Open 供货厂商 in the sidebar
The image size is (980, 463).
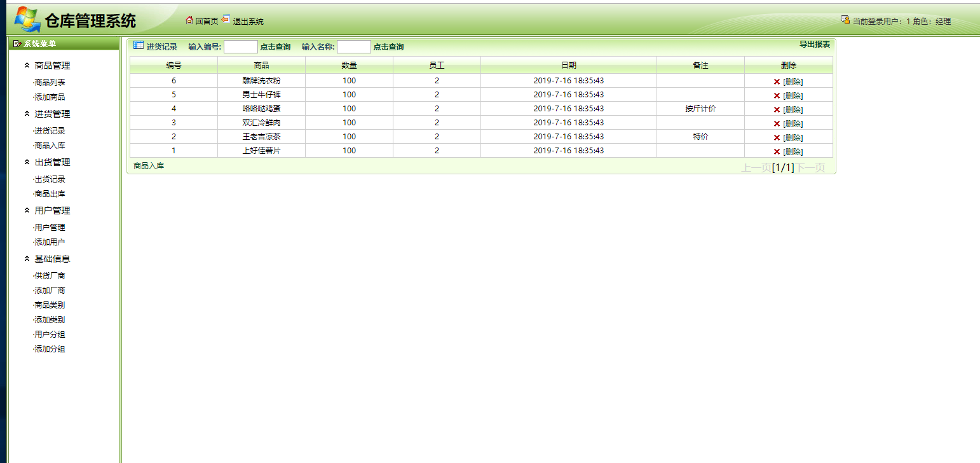[50, 276]
